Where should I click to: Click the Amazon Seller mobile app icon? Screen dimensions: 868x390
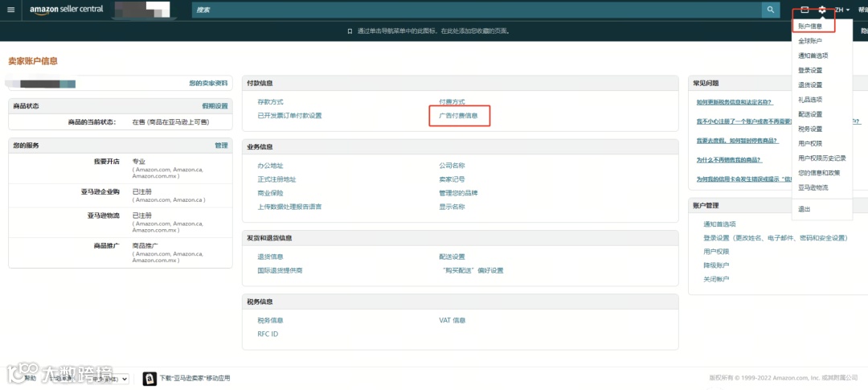pos(149,379)
